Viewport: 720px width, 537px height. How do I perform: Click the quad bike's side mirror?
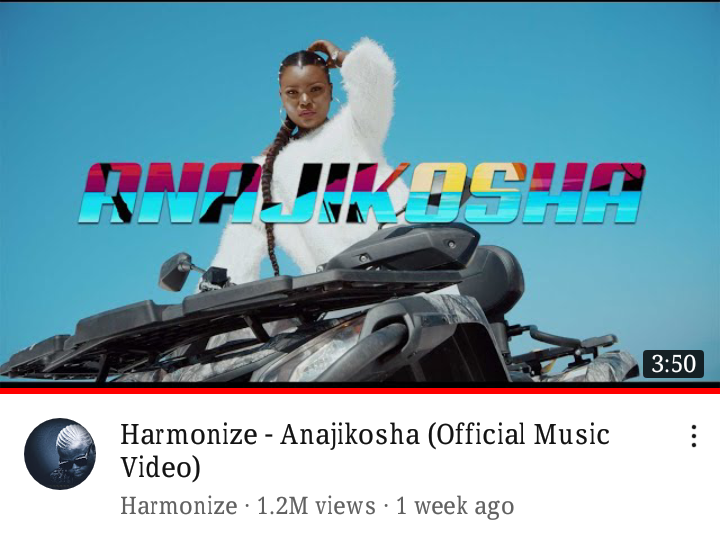pyautogui.click(x=175, y=271)
